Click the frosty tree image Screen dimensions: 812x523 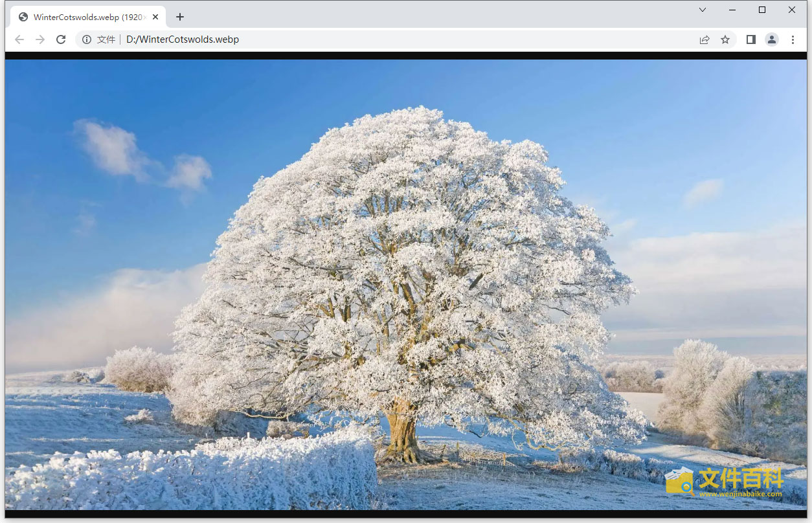406,285
